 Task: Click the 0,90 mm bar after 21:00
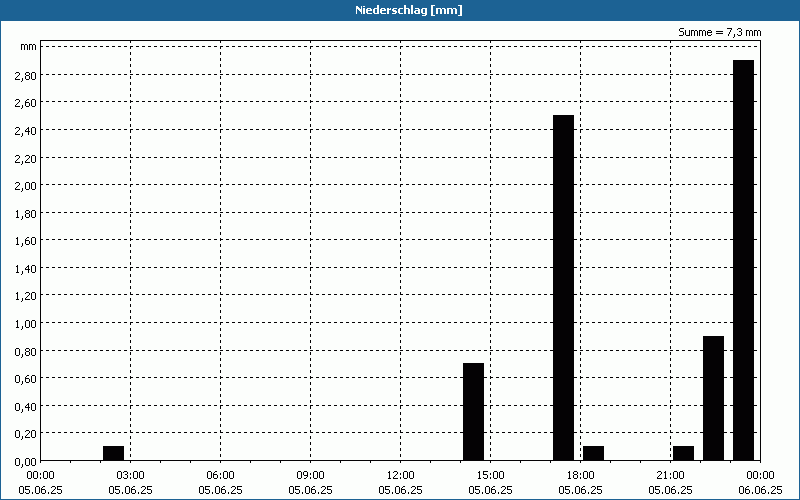pyautogui.click(x=713, y=398)
